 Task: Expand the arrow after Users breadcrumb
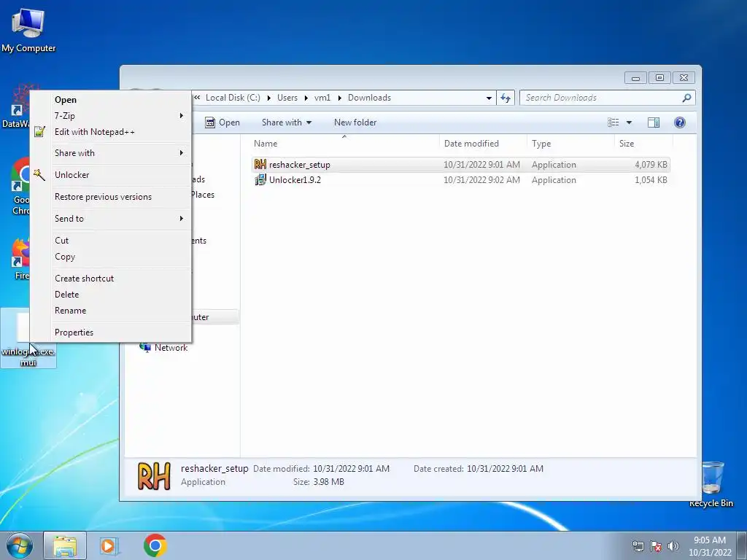[306, 98]
